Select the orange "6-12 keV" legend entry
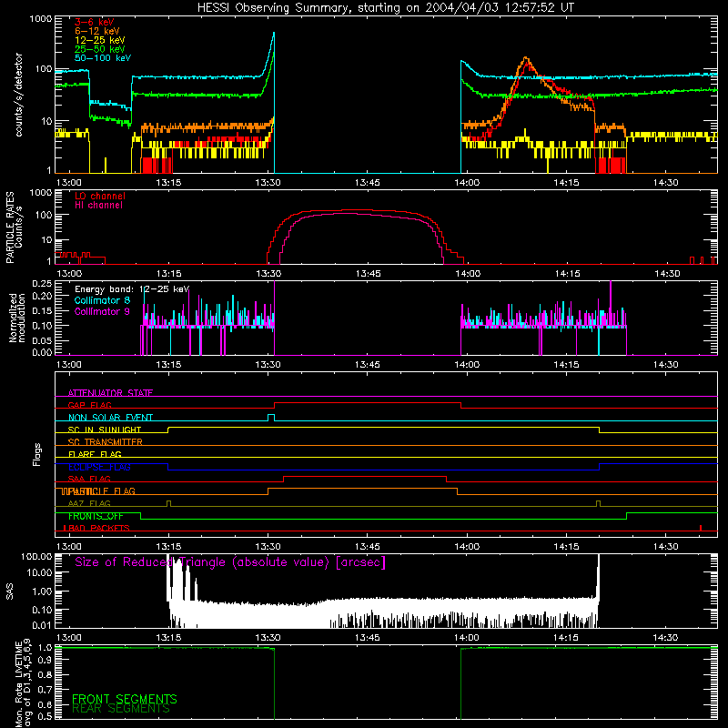 pyautogui.click(x=97, y=31)
